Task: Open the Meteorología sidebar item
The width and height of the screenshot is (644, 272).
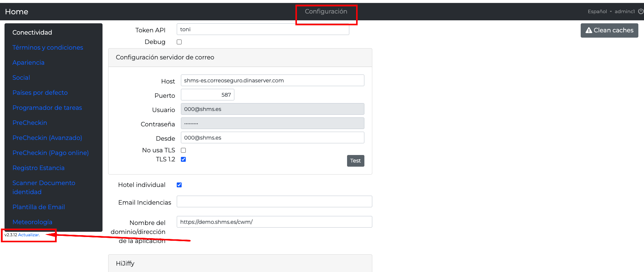Action: pos(32,222)
